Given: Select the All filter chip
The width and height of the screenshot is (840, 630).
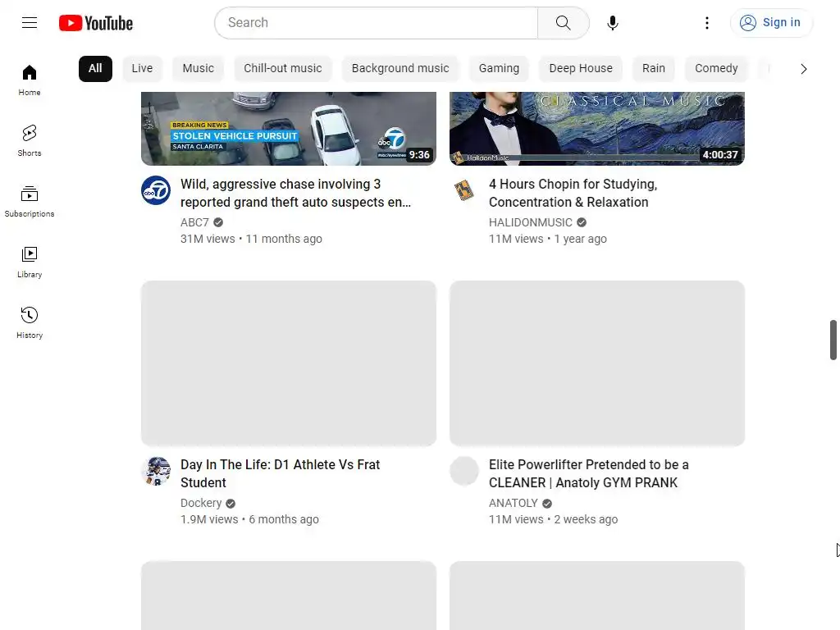Looking at the screenshot, I should (x=95, y=69).
